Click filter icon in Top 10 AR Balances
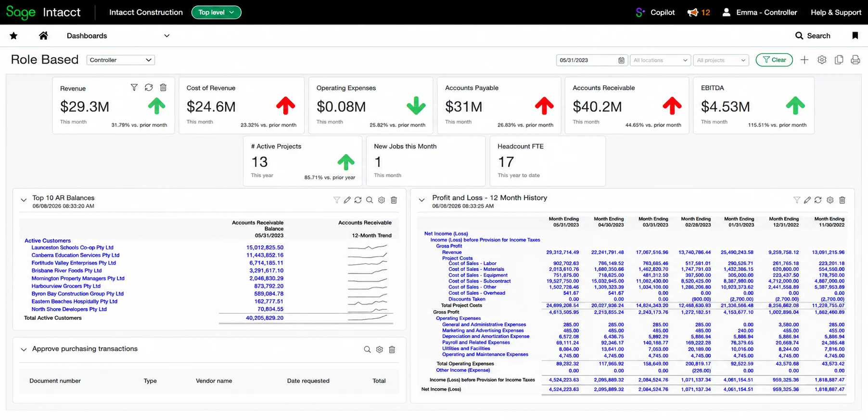The height and width of the screenshot is (420, 868). [337, 200]
